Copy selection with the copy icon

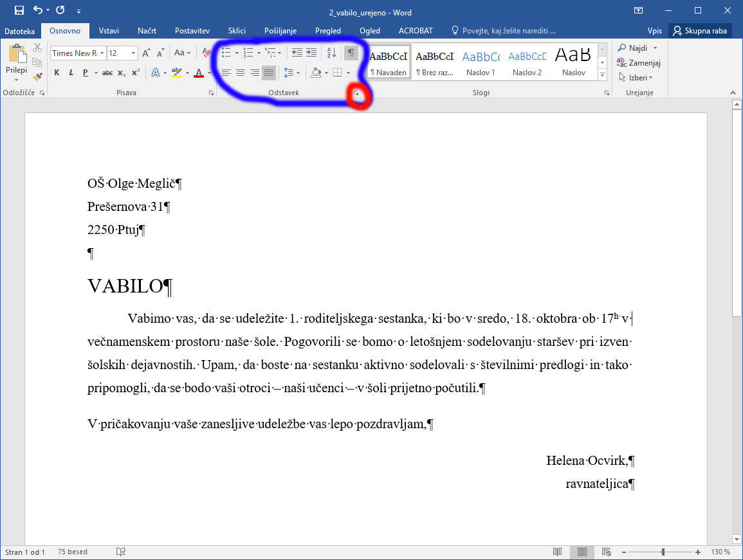click(37, 62)
